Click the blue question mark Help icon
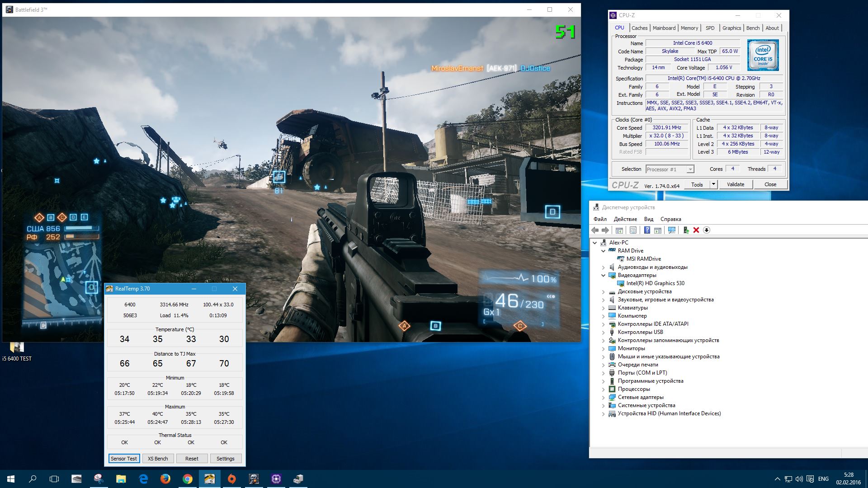868x488 pixels. pyautogui.click(x=647, y=230)
